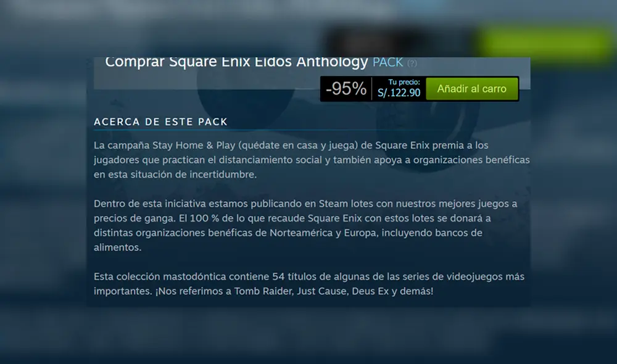Click the S/.122.90 price
The image size is (617, 364).
399,93
